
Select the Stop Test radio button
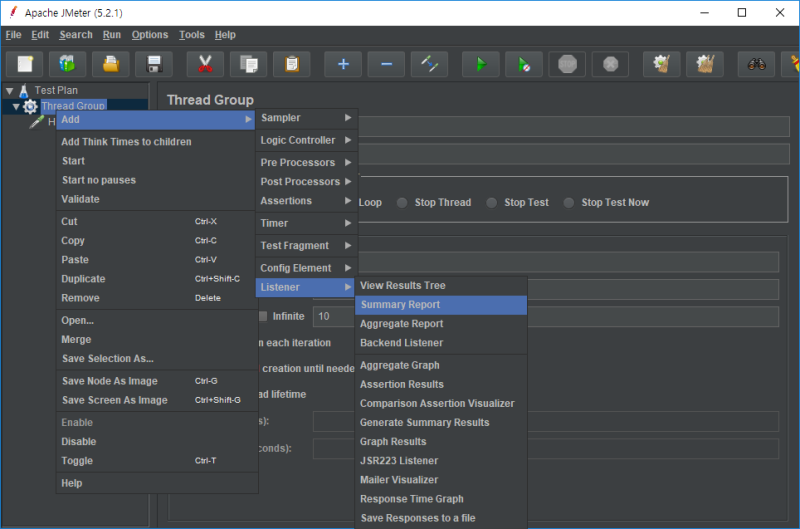491,203
